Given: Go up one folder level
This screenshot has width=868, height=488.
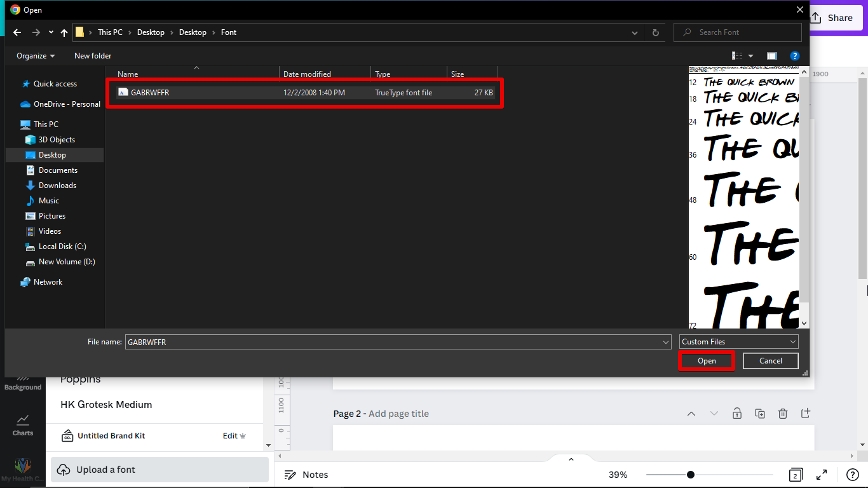Looking at the screenshot, I should coord(64,32).
